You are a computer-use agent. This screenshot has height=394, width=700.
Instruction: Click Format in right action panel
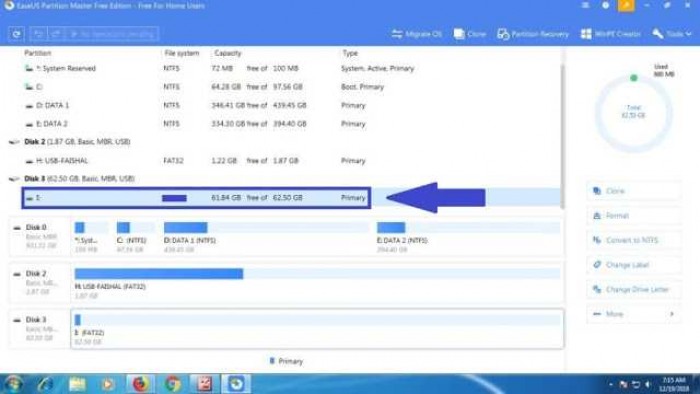coord(633,216)
